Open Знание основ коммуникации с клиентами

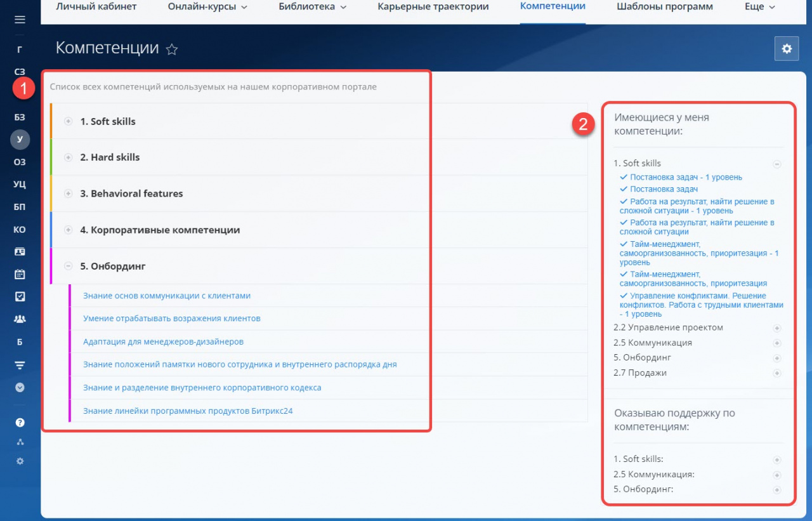click(167, 296)
